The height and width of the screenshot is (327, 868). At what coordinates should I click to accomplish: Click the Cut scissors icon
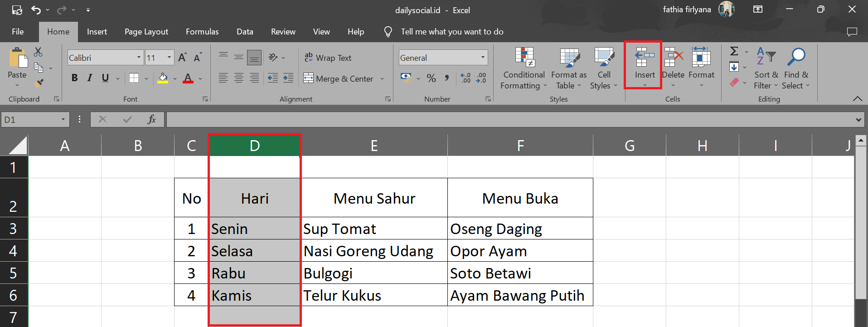tap(39, 52)
